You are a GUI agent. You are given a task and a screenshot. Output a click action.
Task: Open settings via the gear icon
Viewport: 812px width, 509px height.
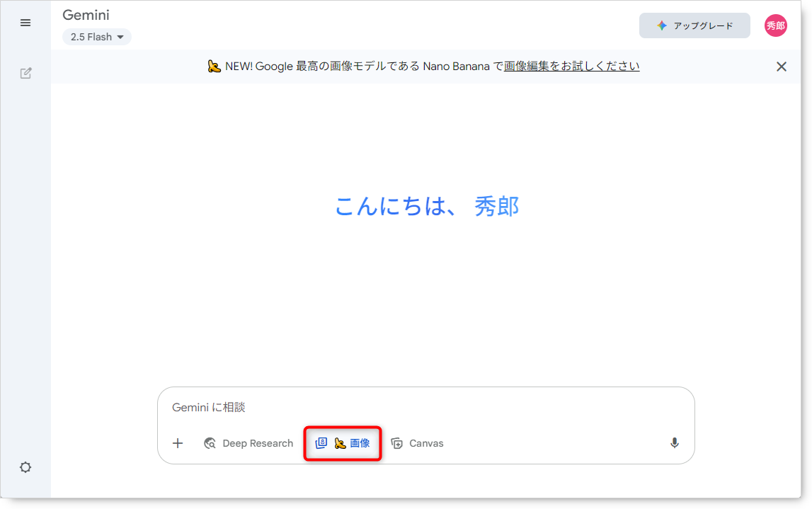[25, 467]
